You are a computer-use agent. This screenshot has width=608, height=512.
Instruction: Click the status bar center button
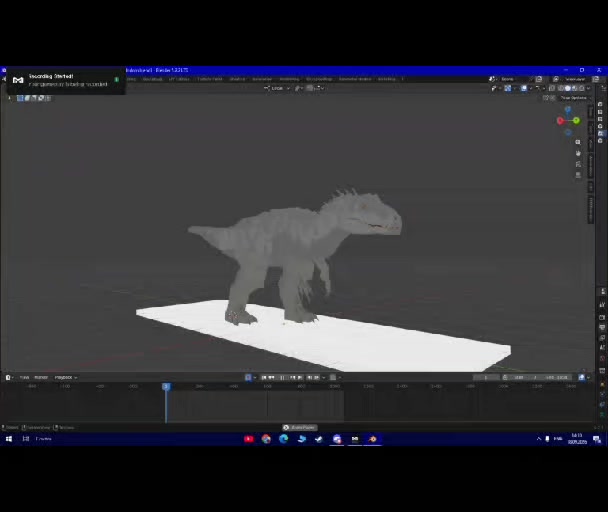click(x=300, y=427)
